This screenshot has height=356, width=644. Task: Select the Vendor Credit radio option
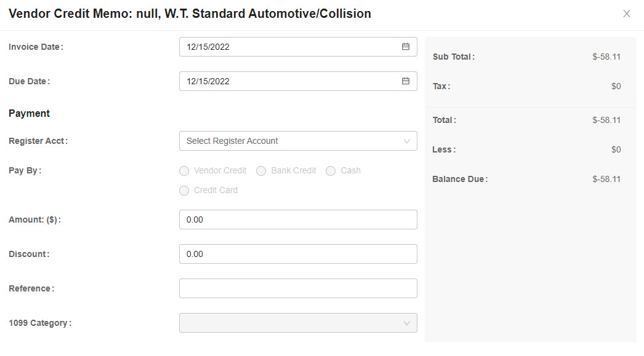[x=184, y=170]
